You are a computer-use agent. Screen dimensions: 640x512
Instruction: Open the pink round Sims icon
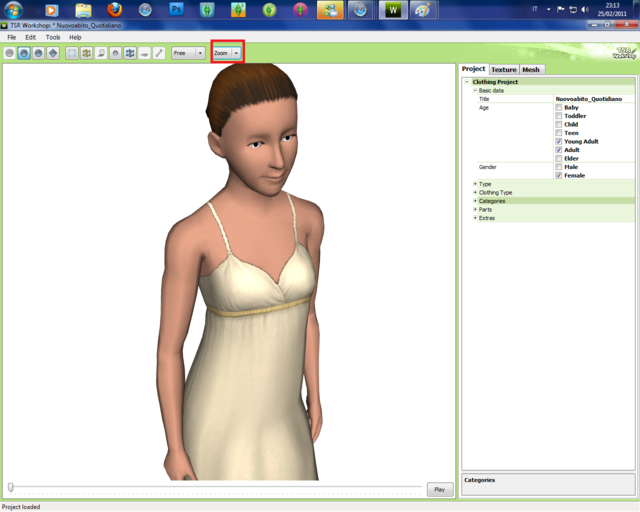tap(300, 10)
